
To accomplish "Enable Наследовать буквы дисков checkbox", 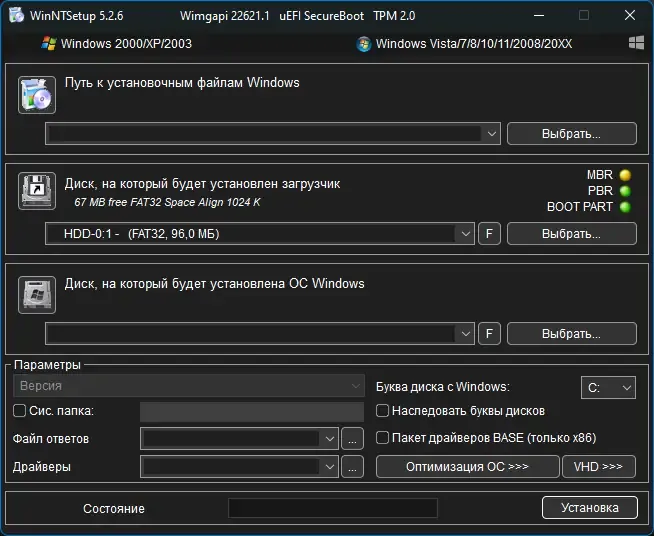I will (382, 411).
